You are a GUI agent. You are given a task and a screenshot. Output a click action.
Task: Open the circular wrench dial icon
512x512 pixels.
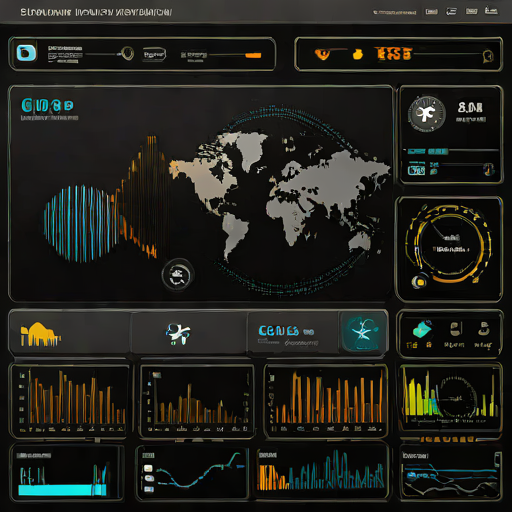pos(427,114)
